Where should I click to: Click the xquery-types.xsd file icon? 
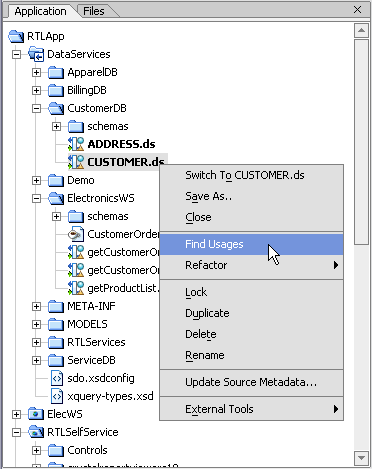pos(57,396)
